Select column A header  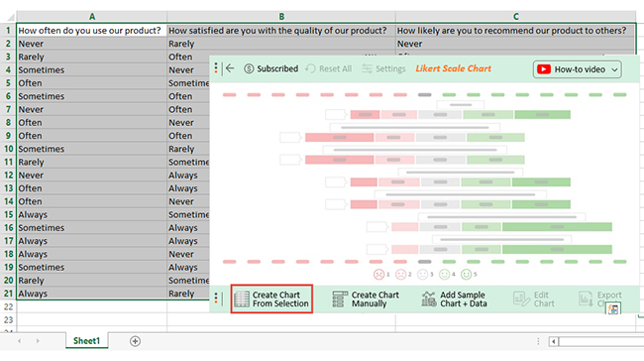pyautogui.click(x=91, y=17)
